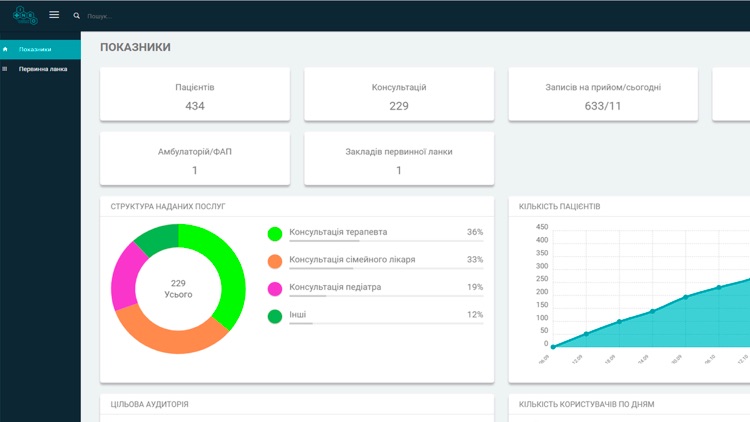Open Записів на прийом/сьогодні card

point(603,95)
